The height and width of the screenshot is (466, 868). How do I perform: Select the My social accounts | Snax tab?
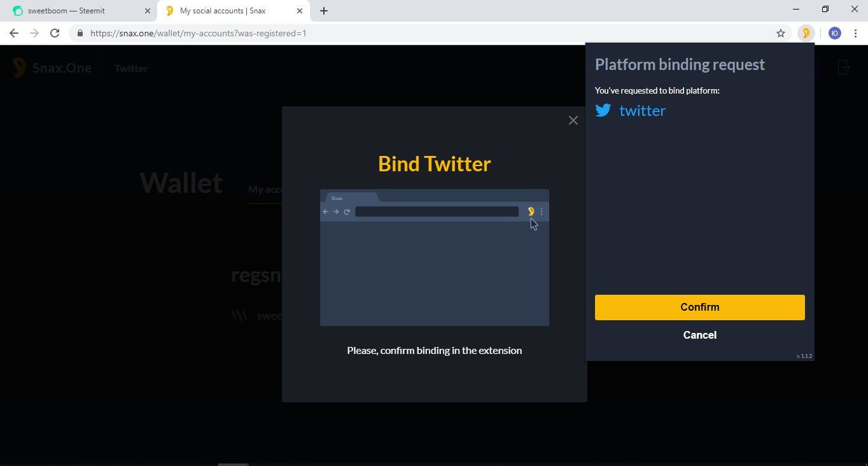[232, 11]
